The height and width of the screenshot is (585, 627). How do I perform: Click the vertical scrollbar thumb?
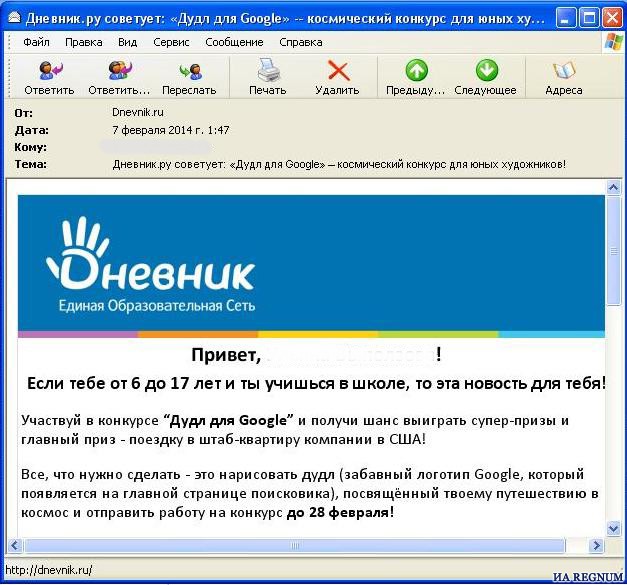[x=613, y=251]
